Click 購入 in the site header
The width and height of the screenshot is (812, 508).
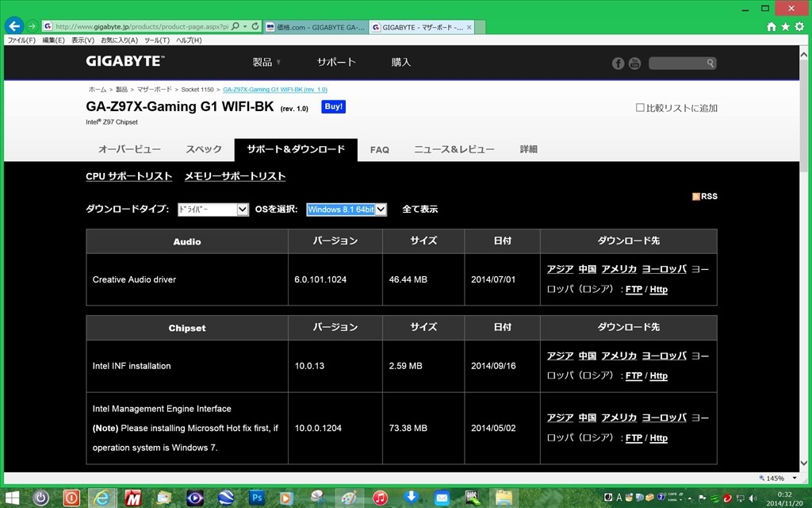(400, 62)
